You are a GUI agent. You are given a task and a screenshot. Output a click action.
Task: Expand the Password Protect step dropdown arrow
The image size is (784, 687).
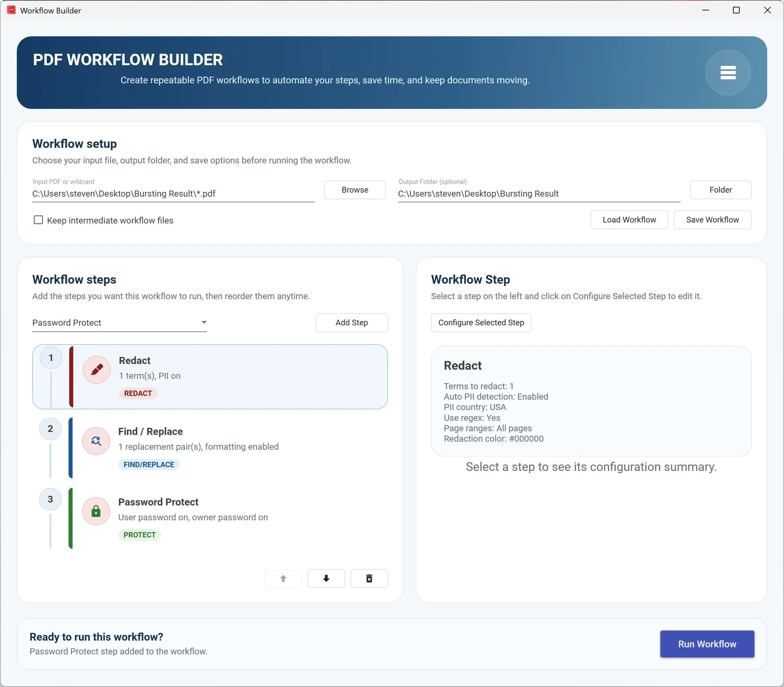[204, 322]
